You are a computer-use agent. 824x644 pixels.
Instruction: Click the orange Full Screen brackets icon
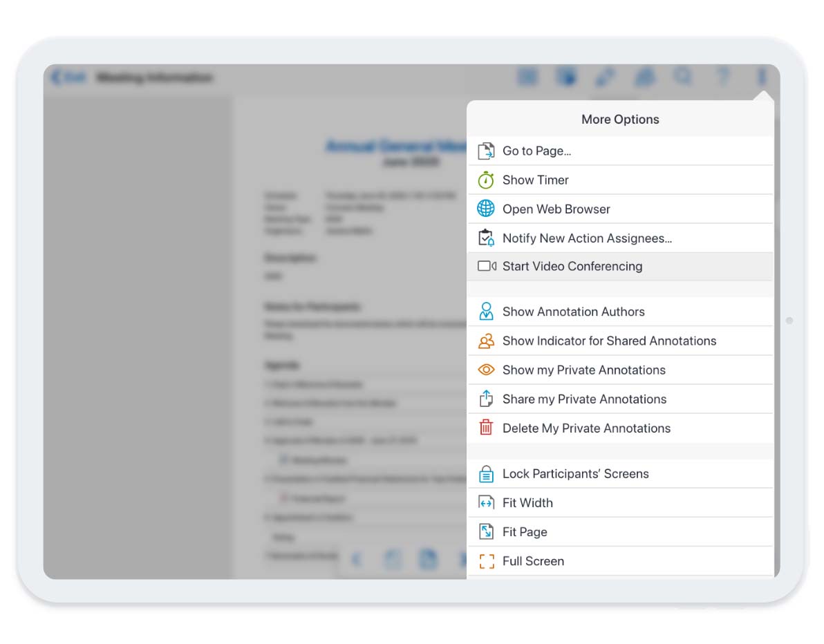click(x=487, y=561)
